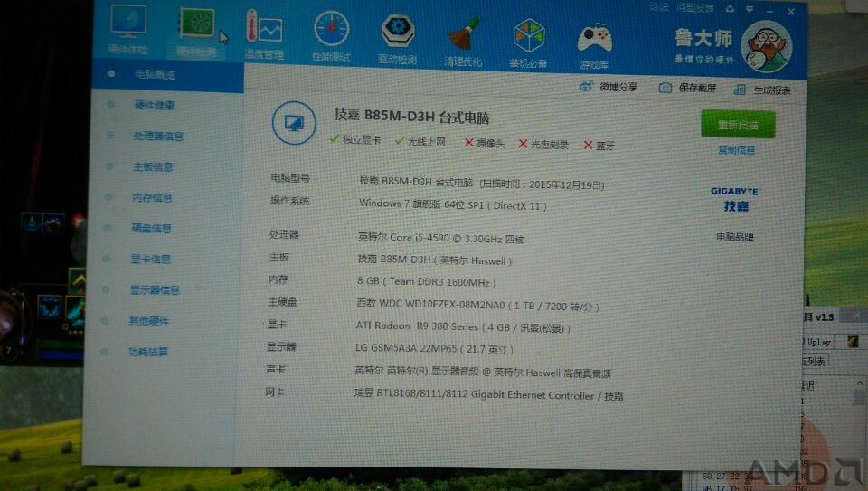Click the GIGABYTE 技嘉 brand logo
The width and height of the screenshot is (868, 491).
[735, 199]
